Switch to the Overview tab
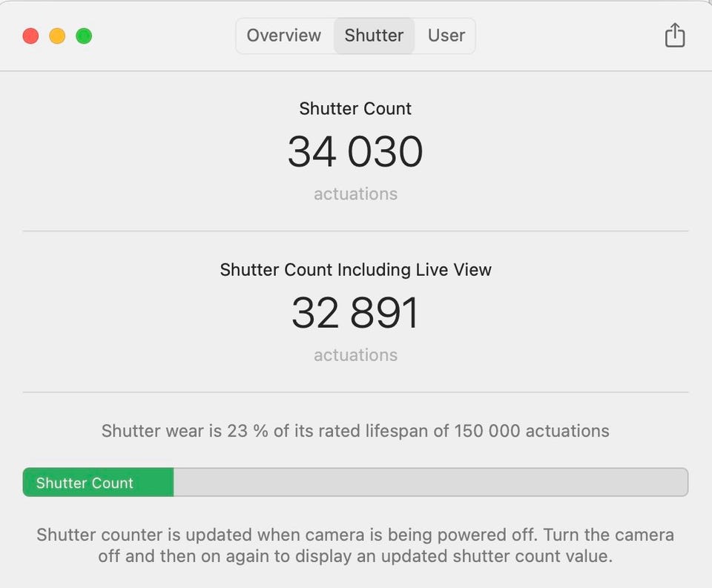 pos(284,36)
